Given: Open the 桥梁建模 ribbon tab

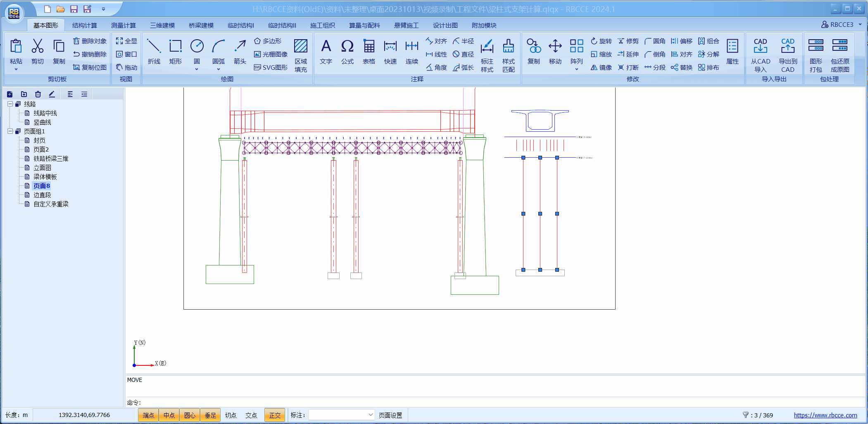Looking at the screenshot, I should [x=201, y=25].
